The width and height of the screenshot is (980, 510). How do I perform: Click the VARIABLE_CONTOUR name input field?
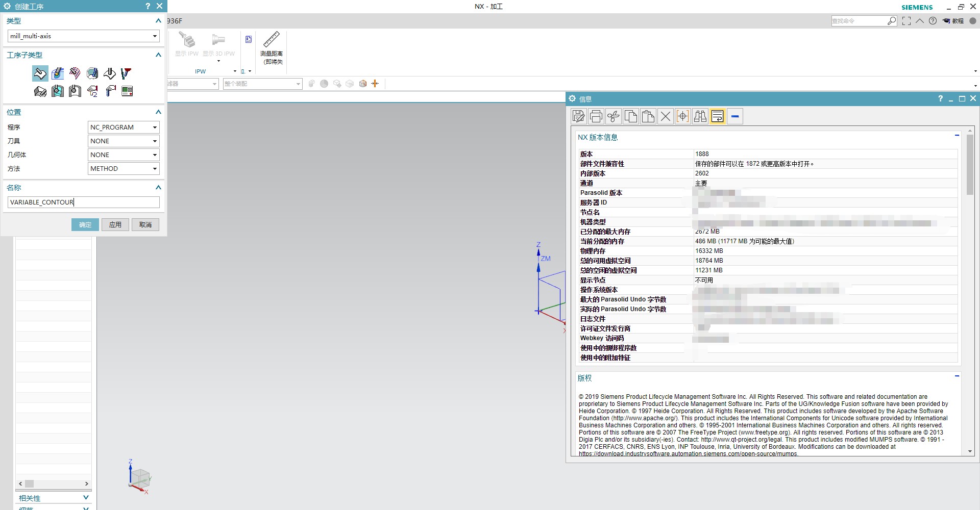(x=84, y=202)
